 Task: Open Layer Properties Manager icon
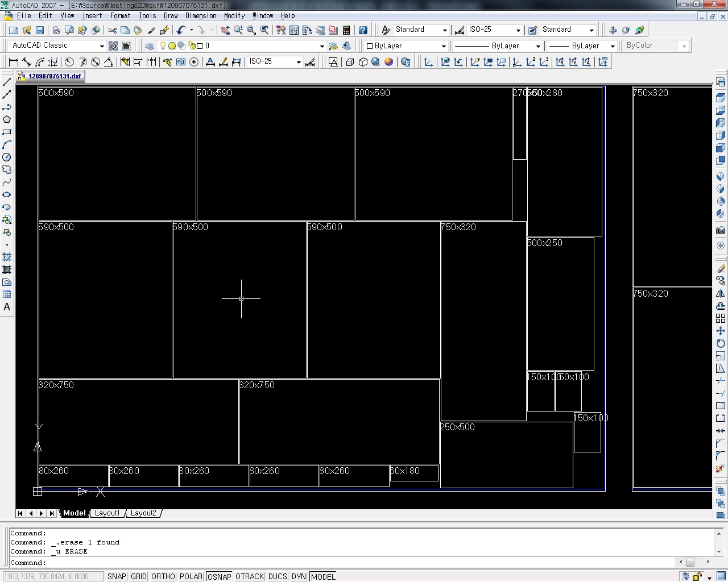click(150, 45)
